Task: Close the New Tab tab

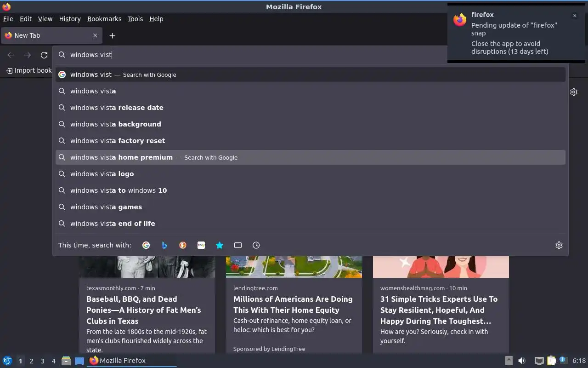Action: [95, 35]
